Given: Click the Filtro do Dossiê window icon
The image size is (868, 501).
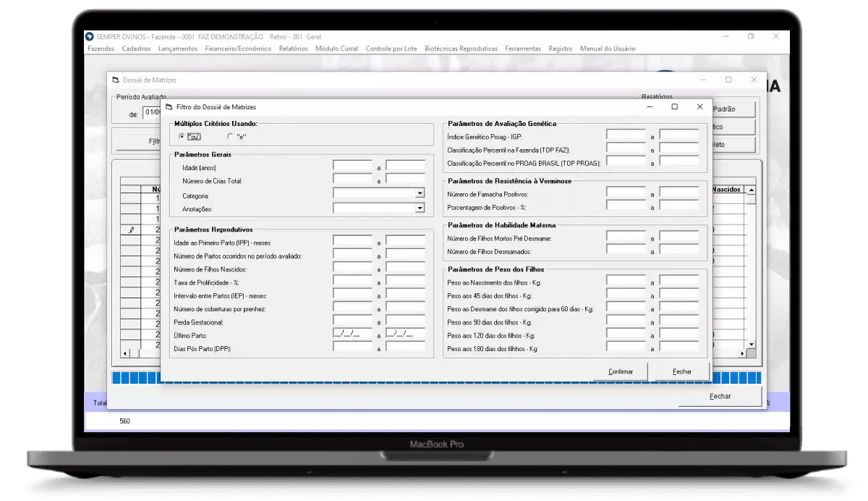Looking at the screenshot, I should pos(169,106).
